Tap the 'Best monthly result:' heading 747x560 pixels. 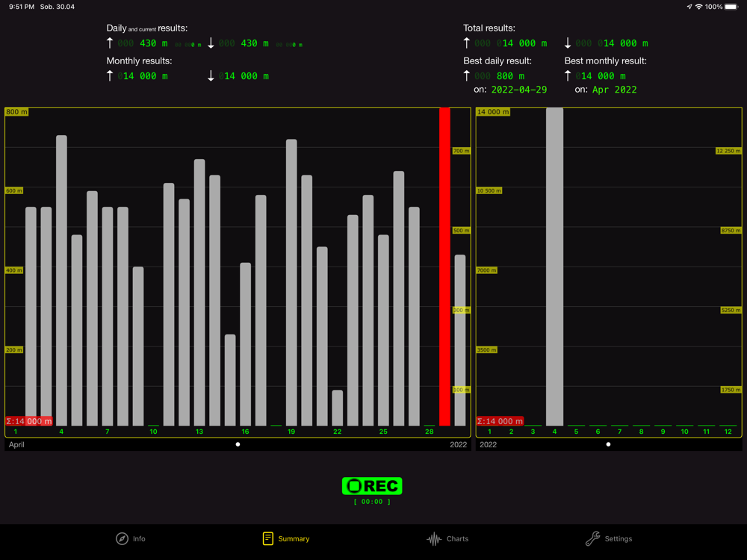[606, 61]
